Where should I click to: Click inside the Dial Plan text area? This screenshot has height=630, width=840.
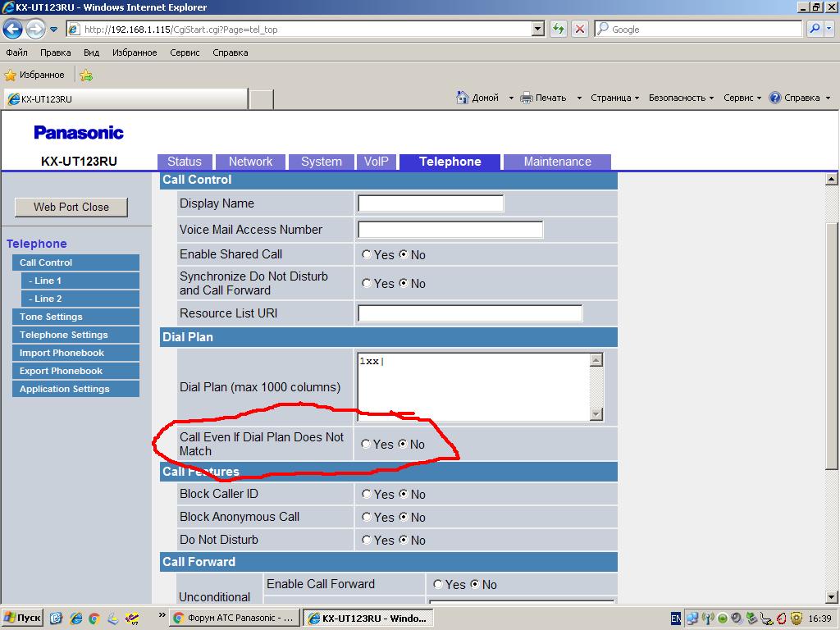[x=473, y=387]
